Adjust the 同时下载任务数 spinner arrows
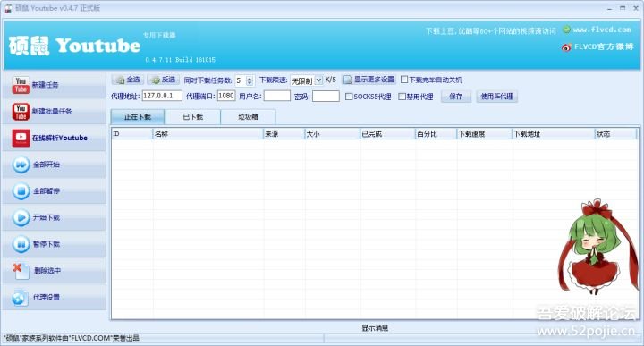The image size is (644, 346). 250,80
